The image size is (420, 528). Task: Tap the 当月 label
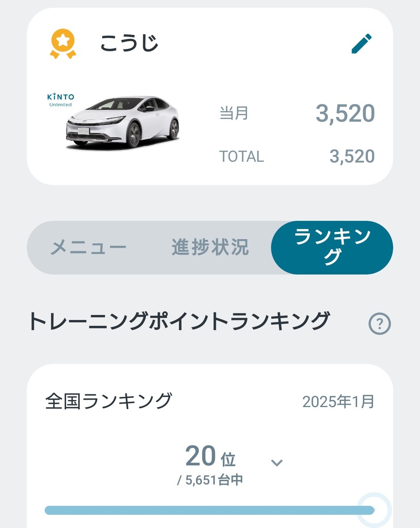[234, 114]
